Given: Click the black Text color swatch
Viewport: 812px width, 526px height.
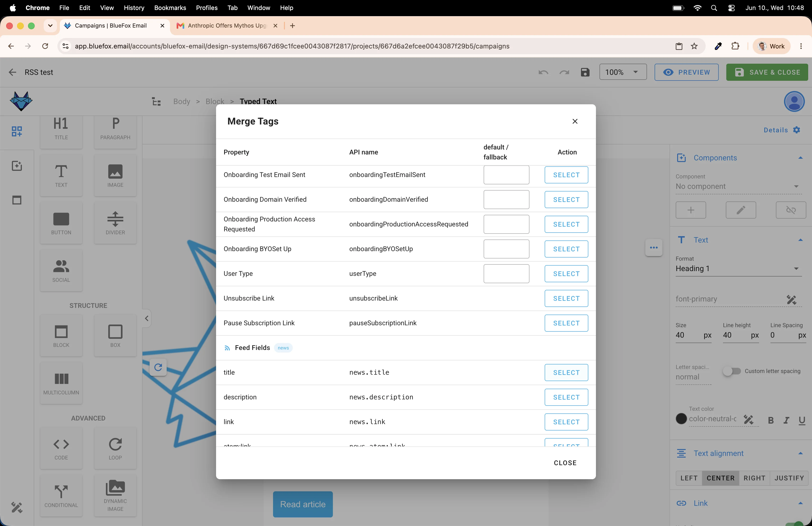Looking at the screenshot, I should tap(681, 419).
